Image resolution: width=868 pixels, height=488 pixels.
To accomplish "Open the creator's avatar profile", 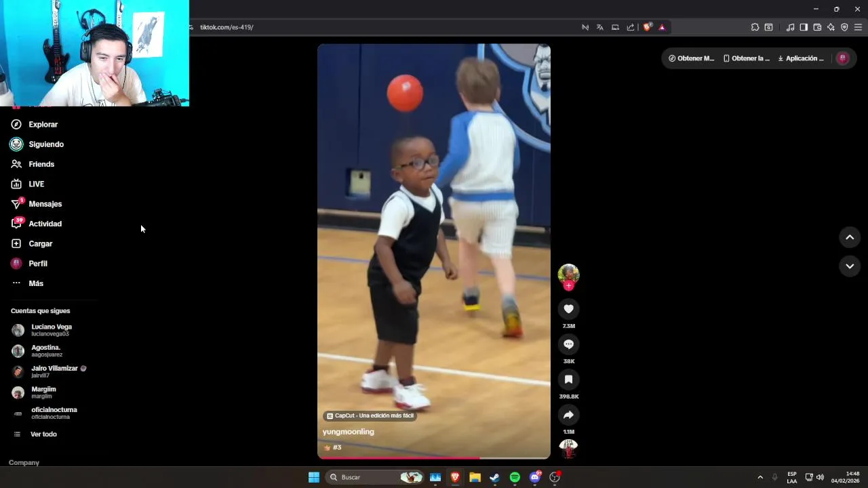I will tap(568, 274).
